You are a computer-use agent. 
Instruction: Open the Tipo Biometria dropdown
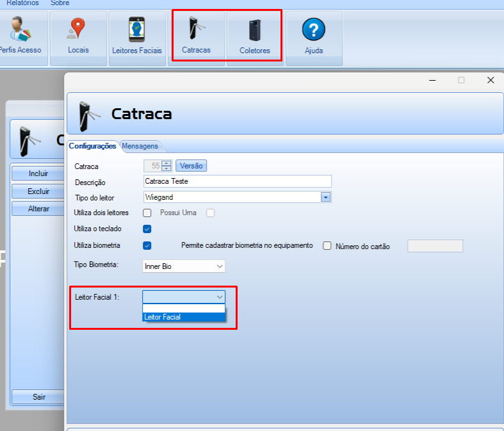(184, 266)
